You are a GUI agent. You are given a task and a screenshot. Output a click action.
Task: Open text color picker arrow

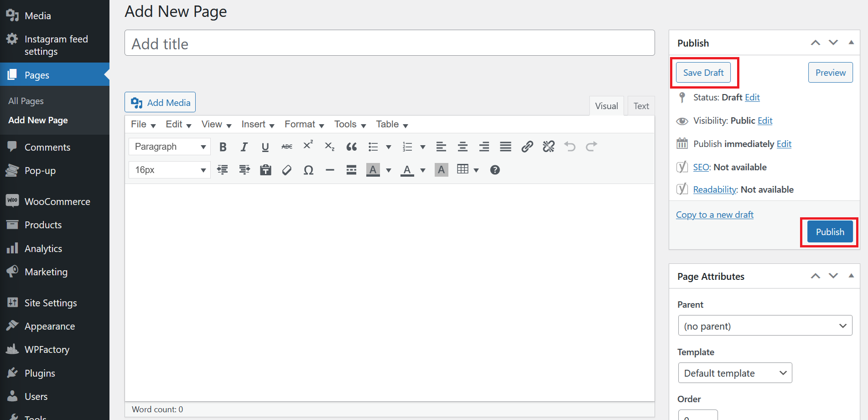[423, 170]
